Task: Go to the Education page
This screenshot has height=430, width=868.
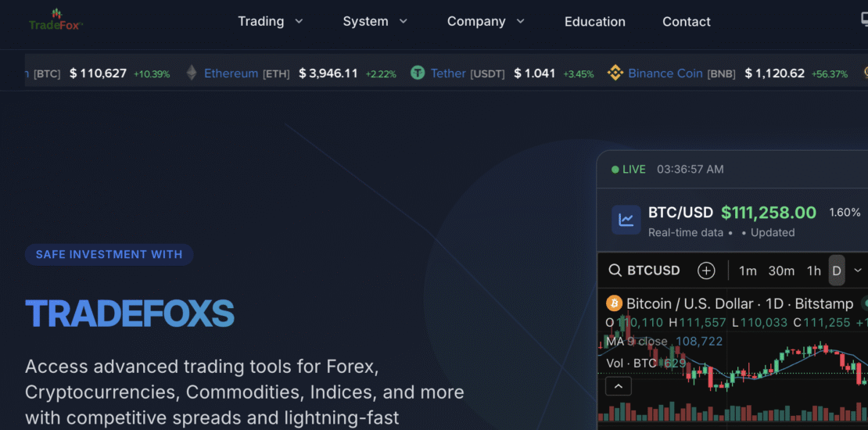Action: pos(594,22)
